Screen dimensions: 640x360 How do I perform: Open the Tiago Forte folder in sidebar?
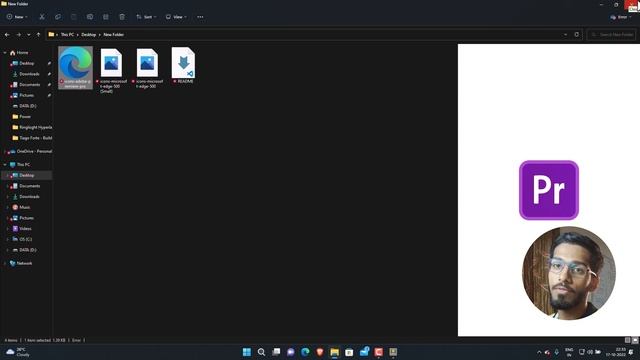tap(32, 138)
